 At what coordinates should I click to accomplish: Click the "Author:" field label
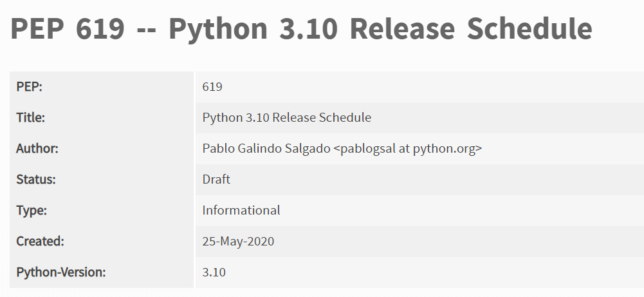point(37,149)
